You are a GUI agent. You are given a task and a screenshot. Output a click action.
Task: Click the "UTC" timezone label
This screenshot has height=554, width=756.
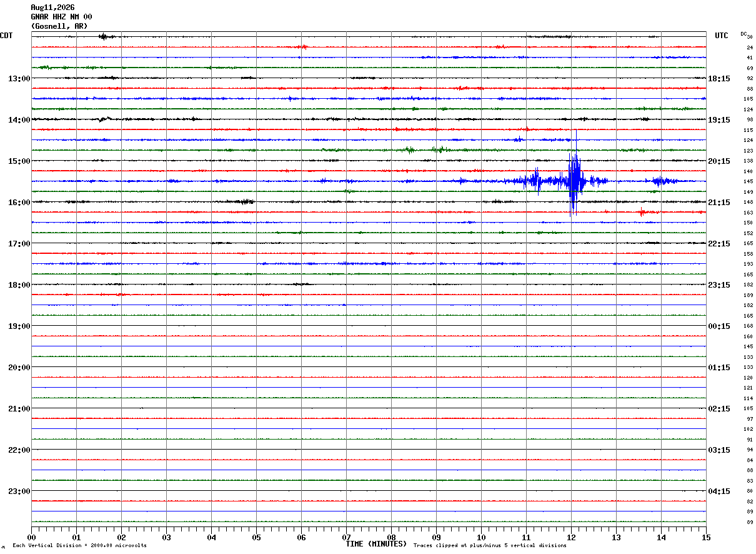click(x=722, y=36)
